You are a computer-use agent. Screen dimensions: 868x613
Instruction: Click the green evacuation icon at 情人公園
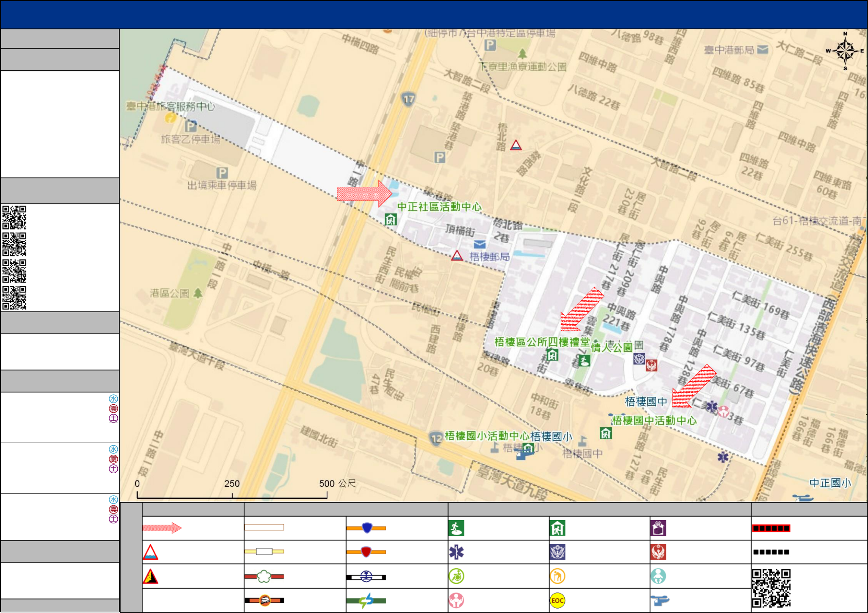click(x=584, y=360)
